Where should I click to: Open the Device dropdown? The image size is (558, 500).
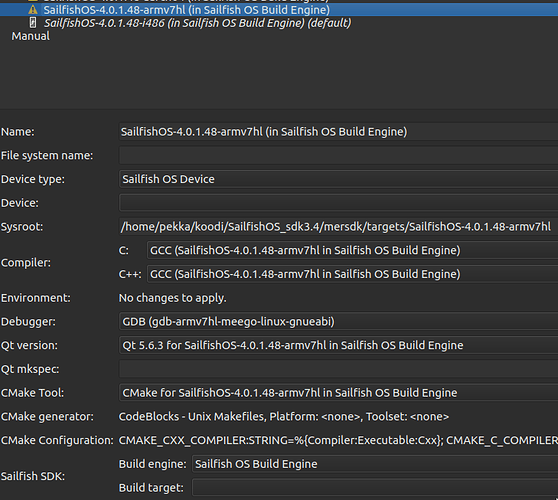pos(338,203)
